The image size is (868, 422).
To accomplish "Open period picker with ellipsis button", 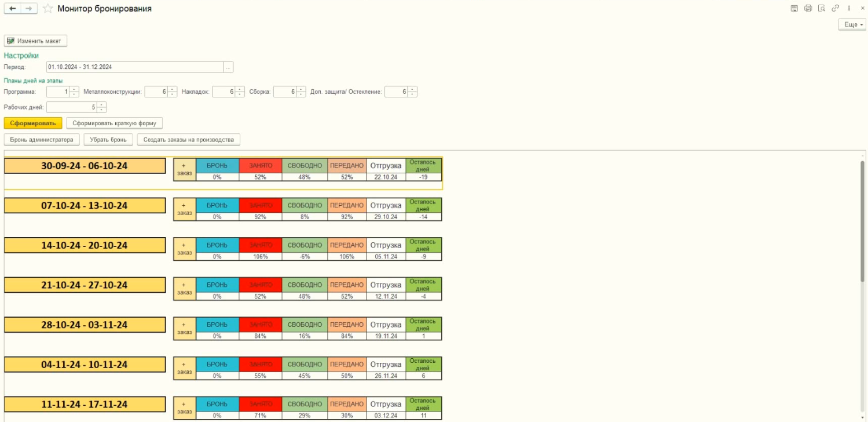I will (228, 67).
